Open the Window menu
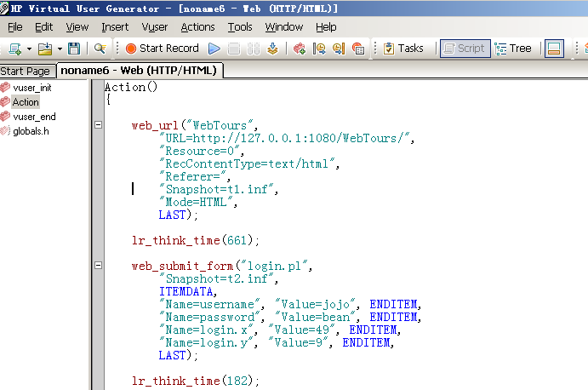 pos(284,27)
